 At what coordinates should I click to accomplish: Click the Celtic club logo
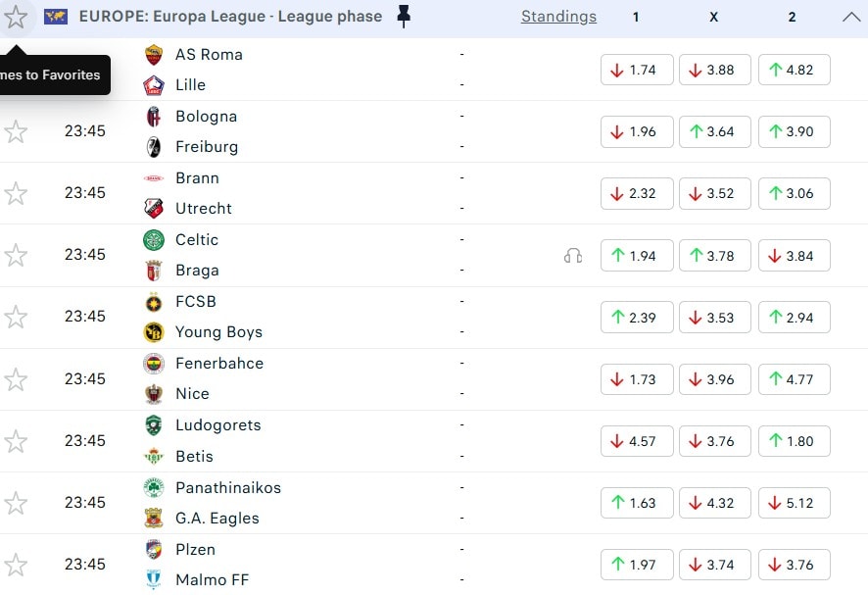[x=154, y=240]
